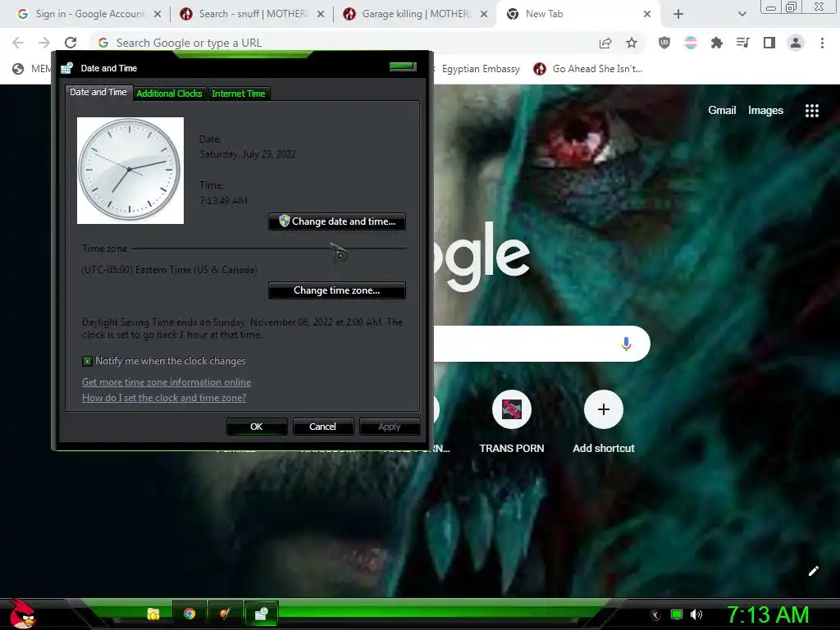The height and width of the screenshot is (630, 840).
Task: Switch to the Garage killing browser tab
Action: (x=416, y=14)
